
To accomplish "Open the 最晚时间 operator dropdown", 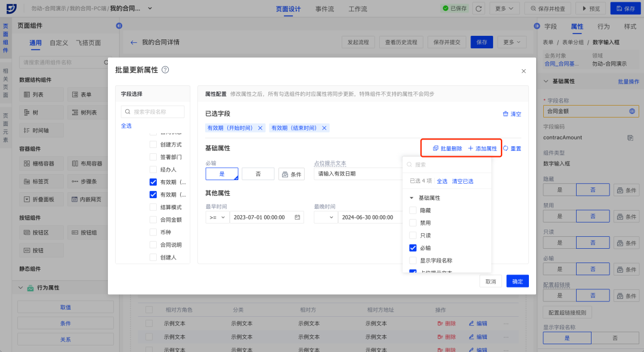I will point(325,218).
